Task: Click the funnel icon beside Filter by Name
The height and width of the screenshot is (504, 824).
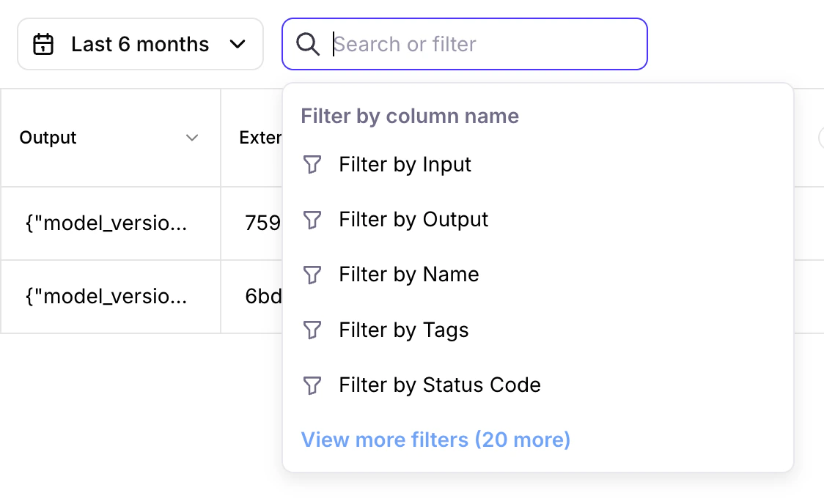Action: point(312,275)
